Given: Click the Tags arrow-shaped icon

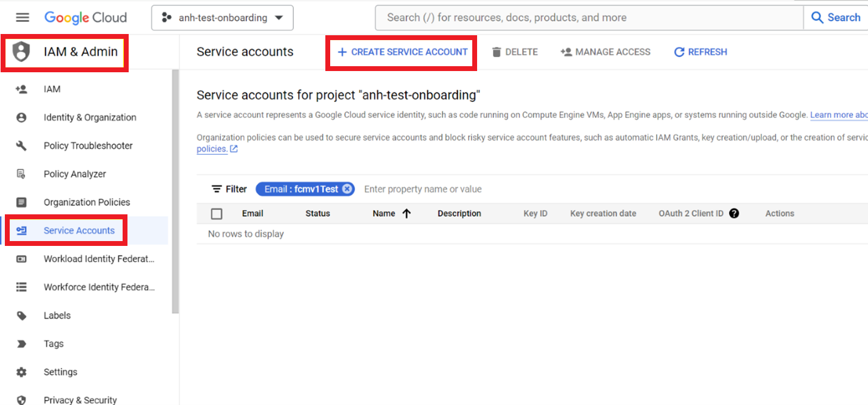Looking at the screenshot, I should pyautogui.click(x=21, y=344).
